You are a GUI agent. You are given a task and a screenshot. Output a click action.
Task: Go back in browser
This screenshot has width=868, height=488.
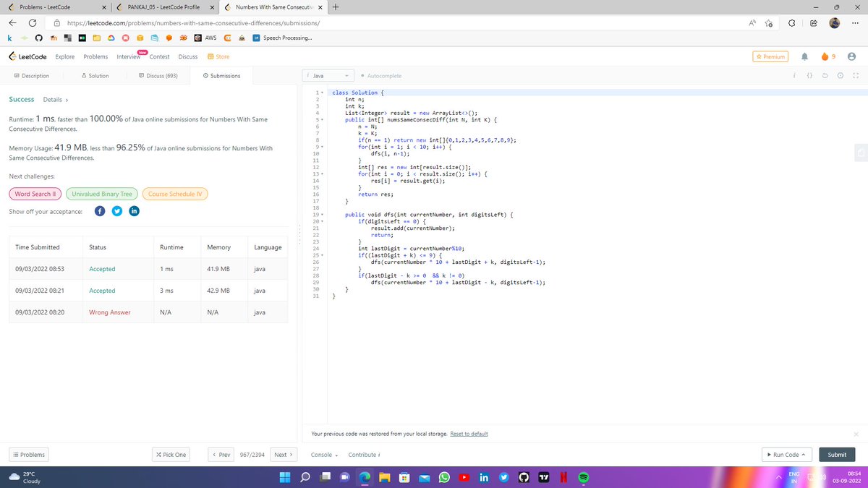click(12, 23)
